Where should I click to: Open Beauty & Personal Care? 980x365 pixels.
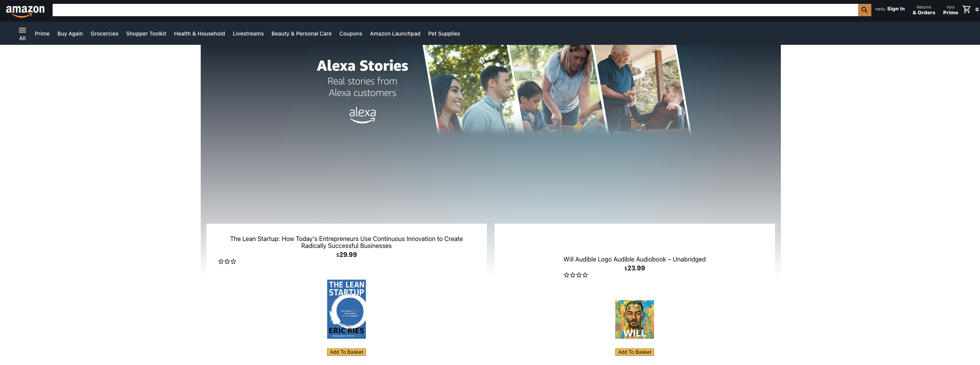(x=302, y=34)
